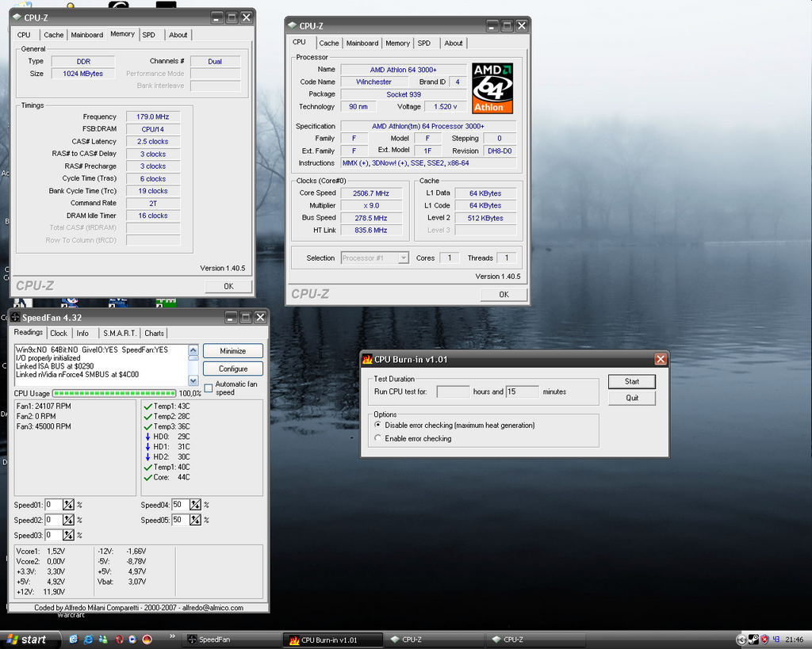Click the Speed04 value field in SpeedFan
Screen dimensions: 812x649
pyautogui.click(x=180, y=505)
